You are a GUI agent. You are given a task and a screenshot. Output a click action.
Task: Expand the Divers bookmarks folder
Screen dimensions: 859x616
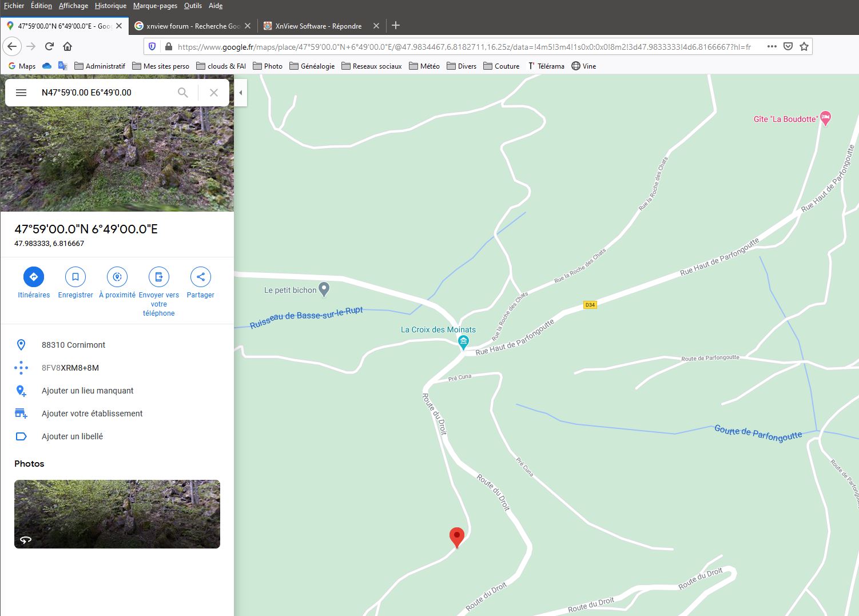[x=462, y=66]
